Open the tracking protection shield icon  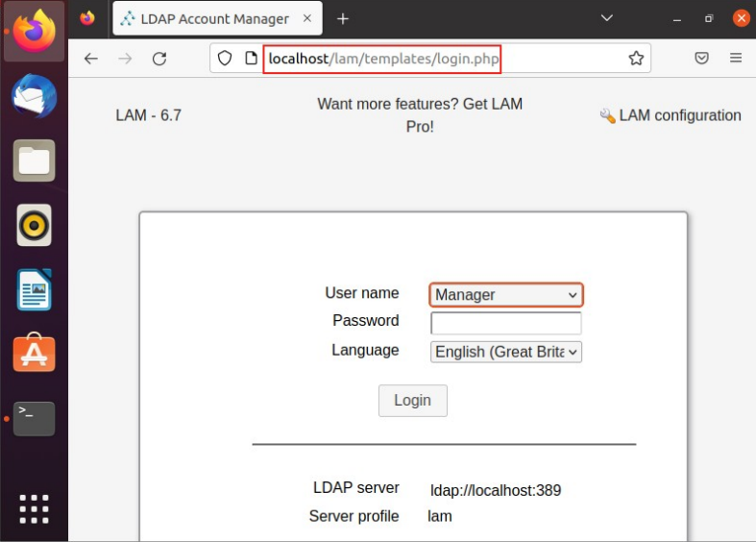tap(225, 59)
